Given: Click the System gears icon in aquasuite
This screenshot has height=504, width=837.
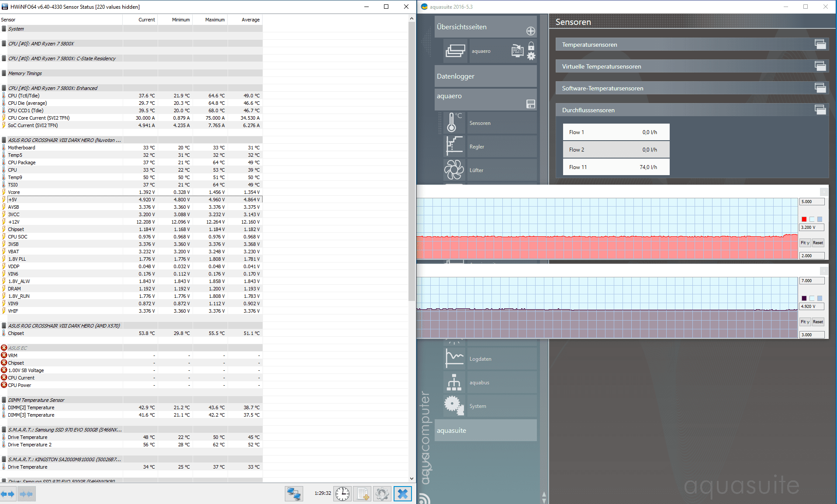Looking at the screenshot, I should click(454, 406).
